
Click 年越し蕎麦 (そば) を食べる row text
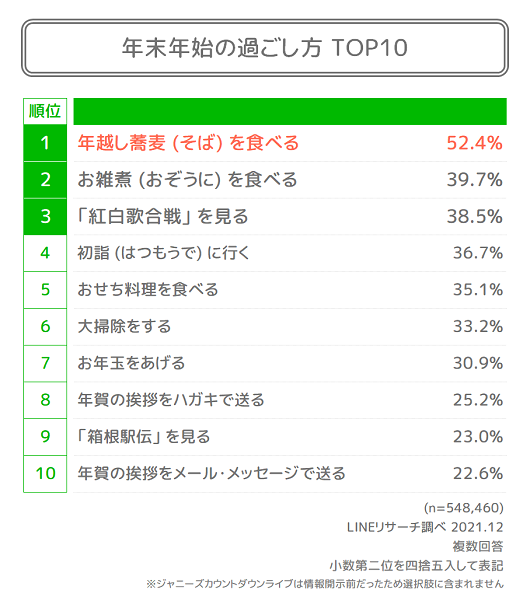coord(188,143)
